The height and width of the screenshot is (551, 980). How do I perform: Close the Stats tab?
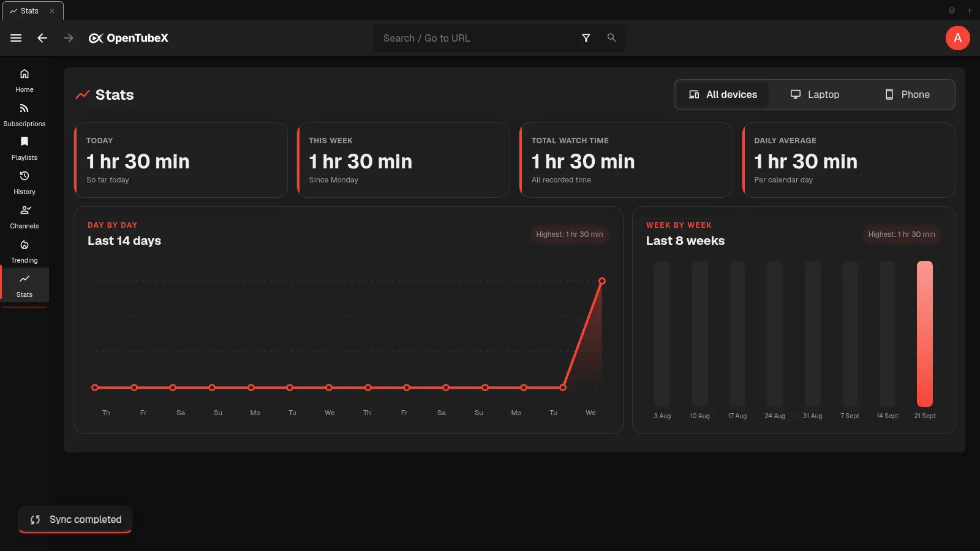click(52, 11)
